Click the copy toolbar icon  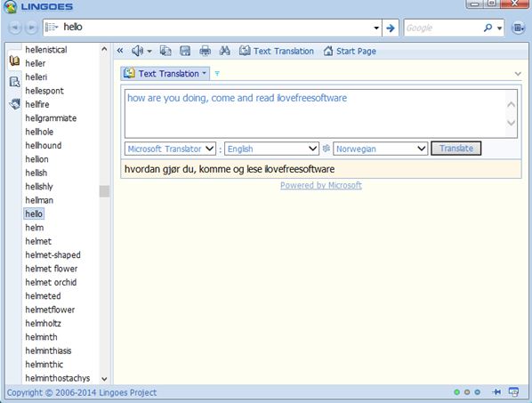[165, 51]
